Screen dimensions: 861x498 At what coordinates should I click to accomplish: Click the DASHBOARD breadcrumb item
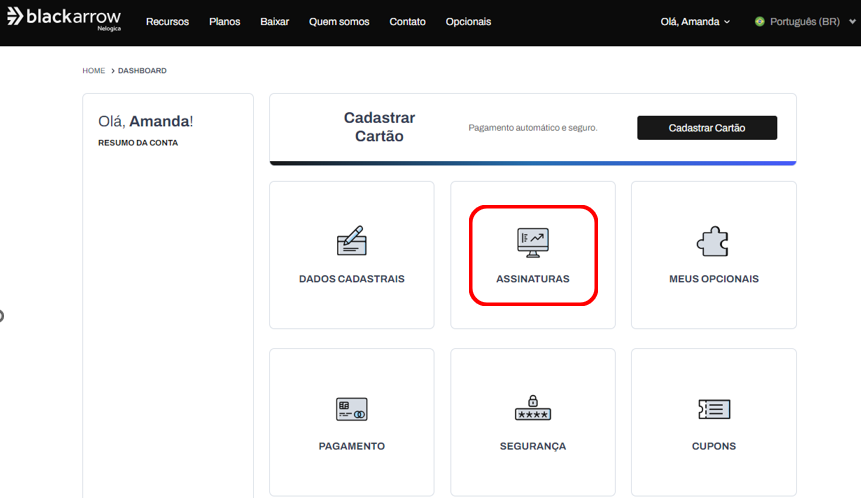click(x=142, y=71)
